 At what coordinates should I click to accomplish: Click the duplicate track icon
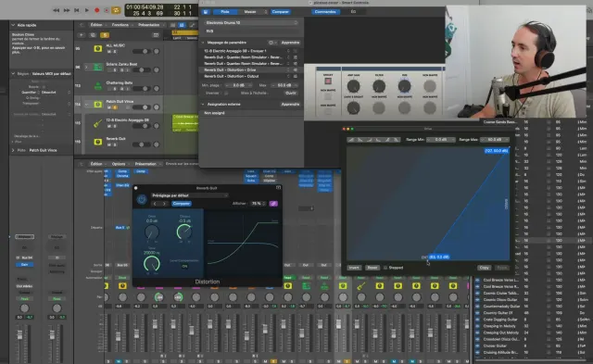93,35
